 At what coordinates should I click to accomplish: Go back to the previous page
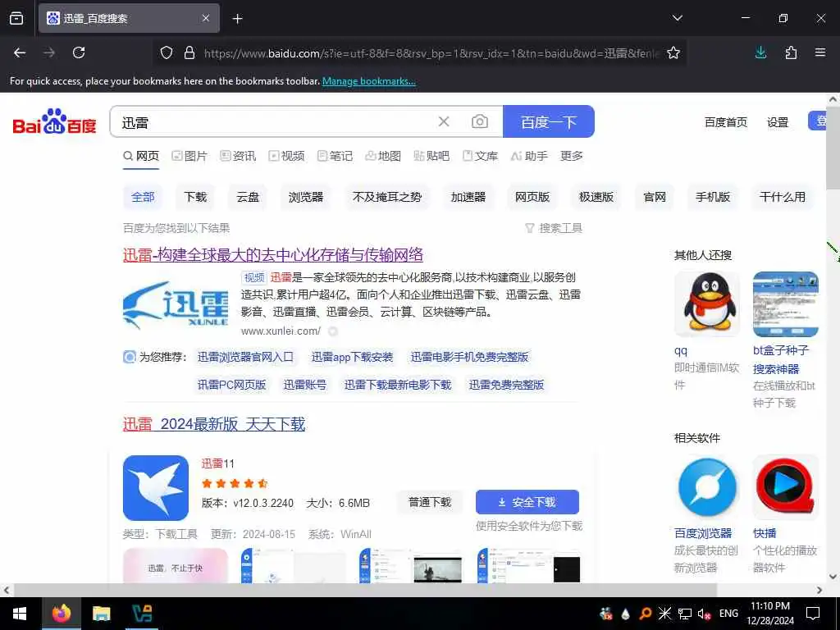tap(20, 52)
